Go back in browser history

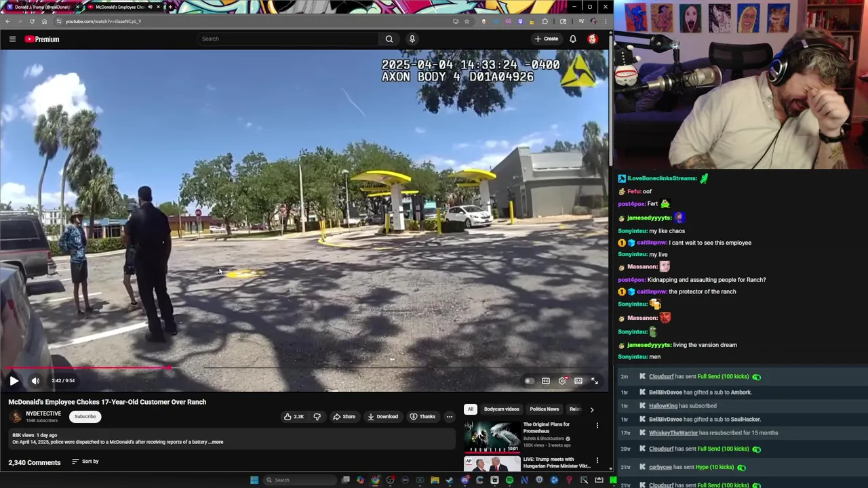[x=7, y=22]
